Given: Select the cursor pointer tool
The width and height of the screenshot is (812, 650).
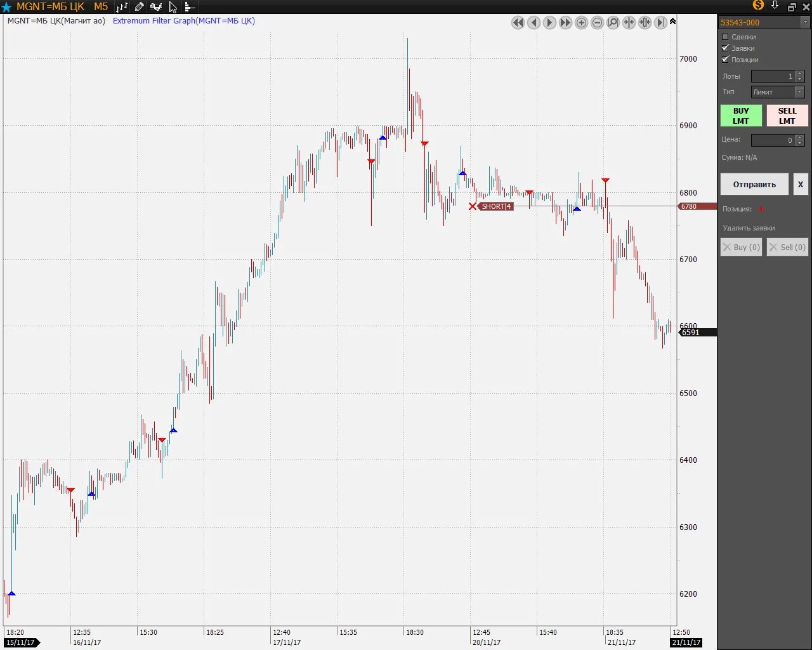Looking at the screenshot, I should 173,7.
